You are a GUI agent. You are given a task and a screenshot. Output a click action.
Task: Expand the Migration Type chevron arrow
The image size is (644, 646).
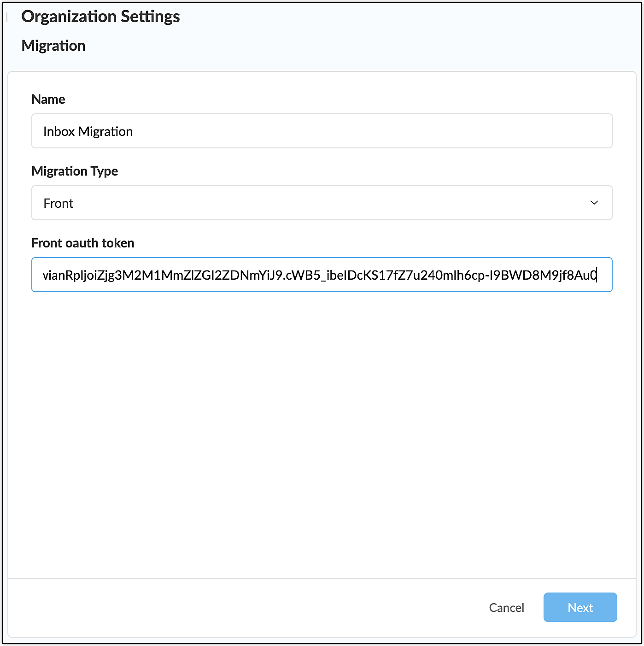pos(594,203)
